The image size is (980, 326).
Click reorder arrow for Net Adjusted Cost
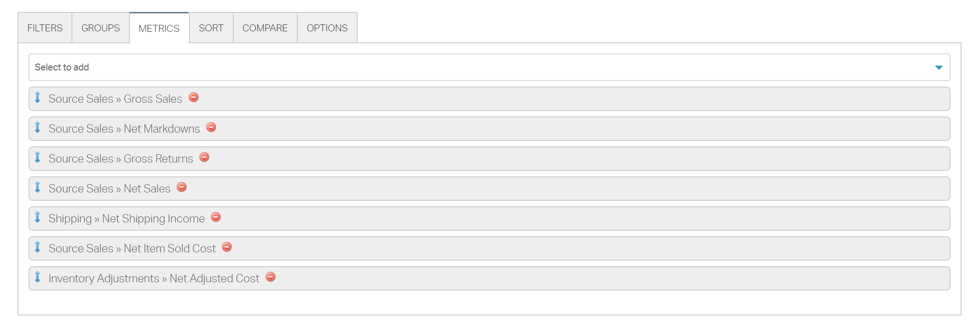38,277
